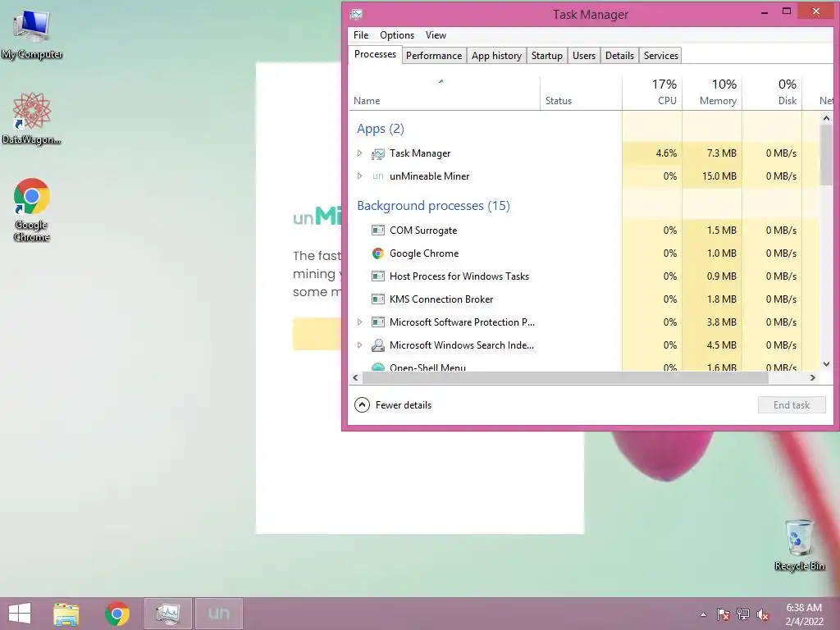
Task: Click vertical scrollbar down arrow
Action: tap(826, 364)
